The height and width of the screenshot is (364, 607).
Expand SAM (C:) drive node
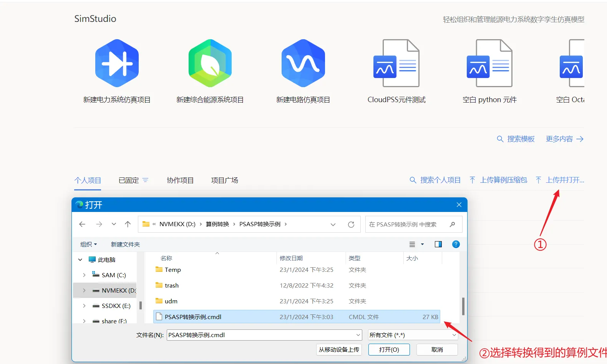[84, 275]
